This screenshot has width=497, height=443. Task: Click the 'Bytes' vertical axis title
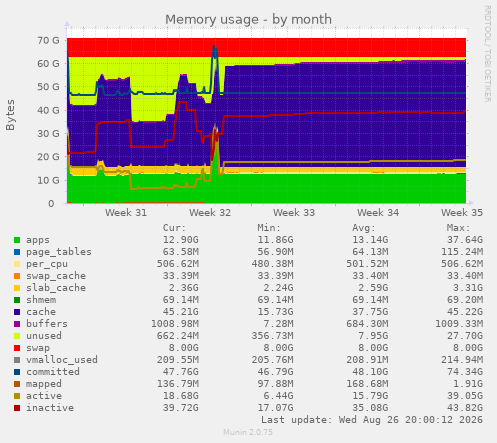(10, 115)
